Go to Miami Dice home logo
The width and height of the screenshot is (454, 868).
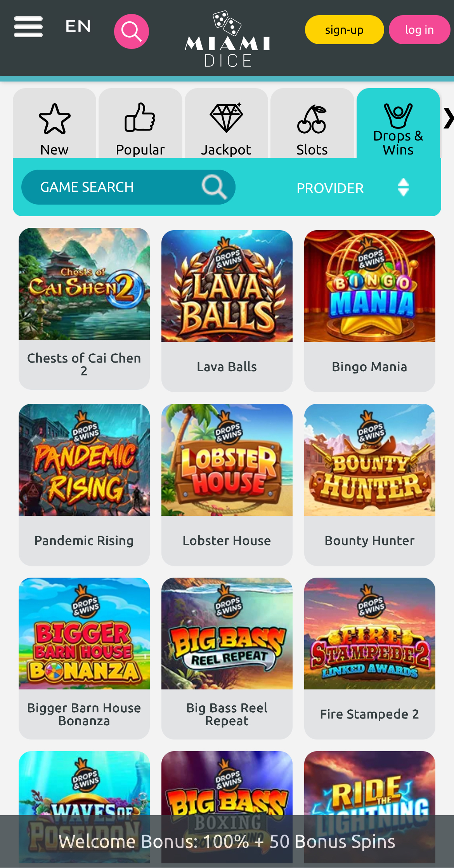coord(227,39)
